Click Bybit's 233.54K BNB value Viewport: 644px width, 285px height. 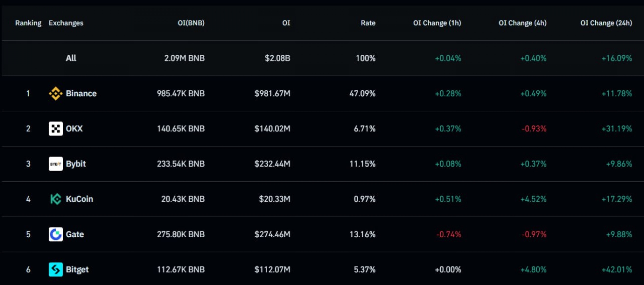tap(181, 164)
